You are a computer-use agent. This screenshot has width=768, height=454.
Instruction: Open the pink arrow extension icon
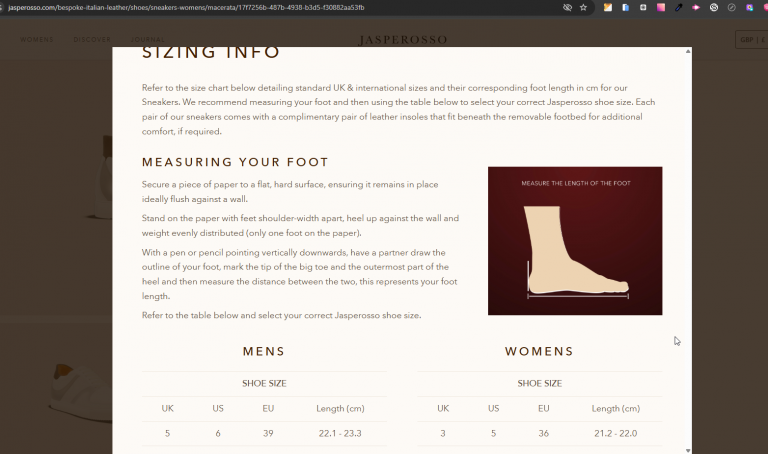tap(696, 7)
